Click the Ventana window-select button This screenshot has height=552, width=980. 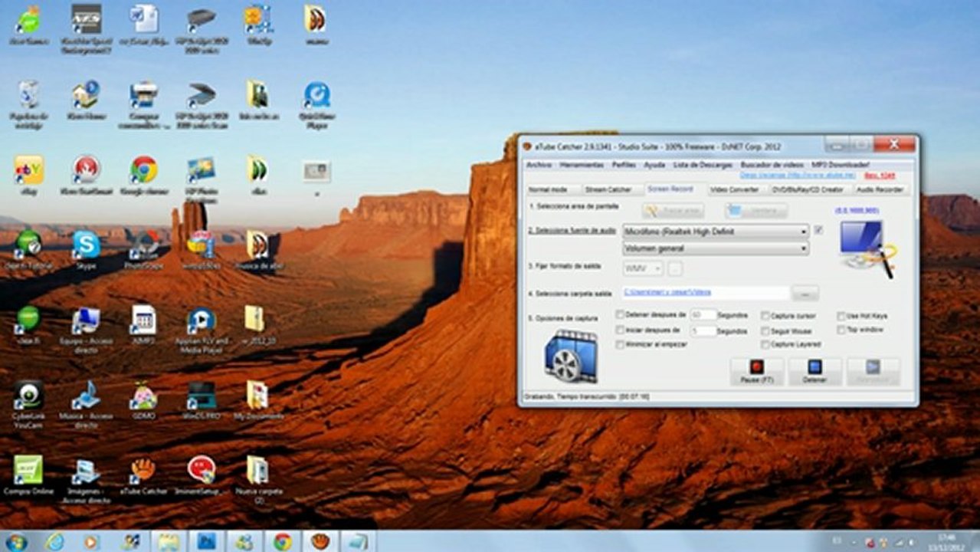755,211
